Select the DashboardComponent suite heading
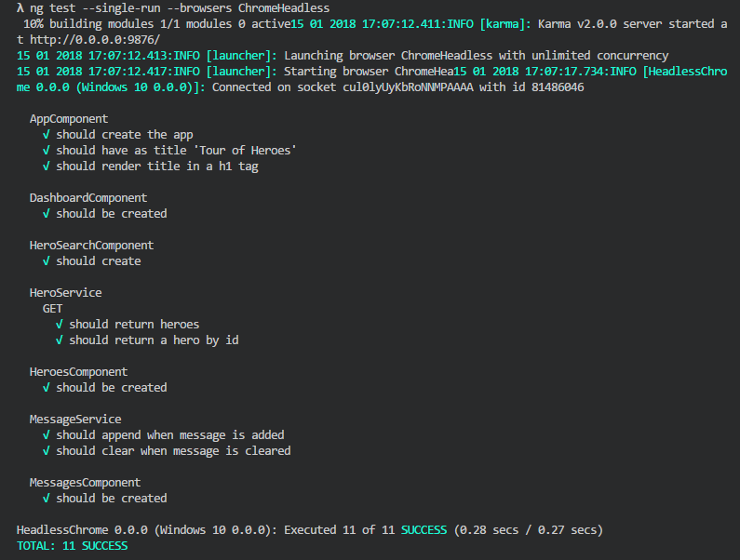The height and width of the screenshot is (560, 740). 88,198
